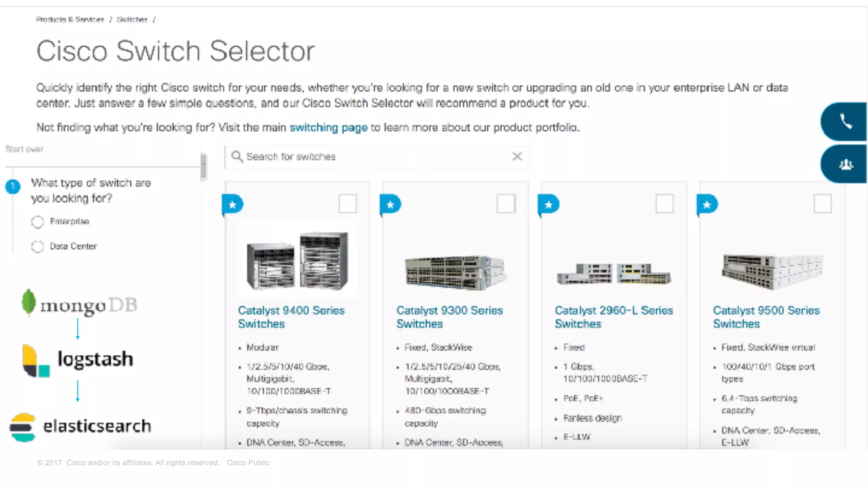Tick the Catalyst 2960-L compare checkbox
This screenshot has height=488, width=868.
[x=664, y=204]
